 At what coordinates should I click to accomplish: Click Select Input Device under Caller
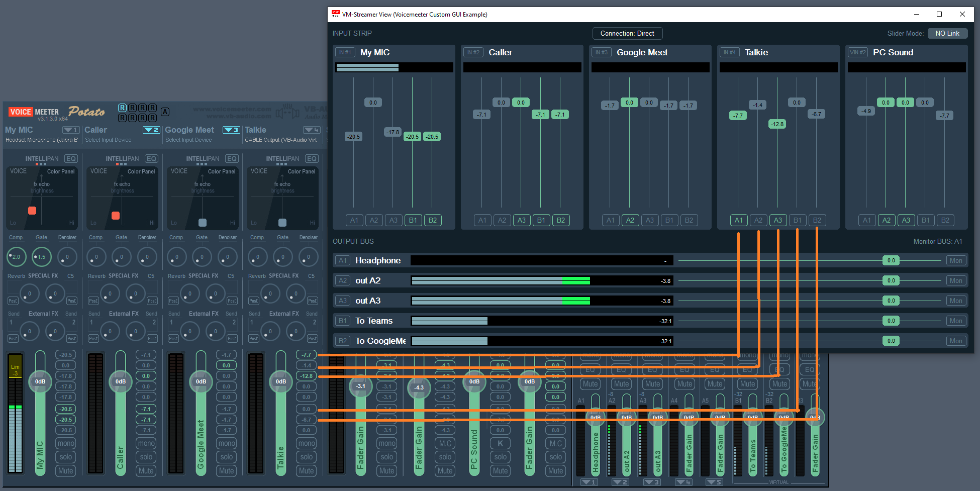[108, 140]
